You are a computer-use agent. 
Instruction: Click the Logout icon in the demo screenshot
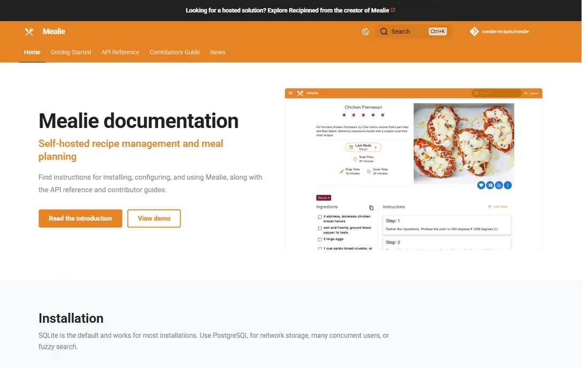click(x=526, y=93)
